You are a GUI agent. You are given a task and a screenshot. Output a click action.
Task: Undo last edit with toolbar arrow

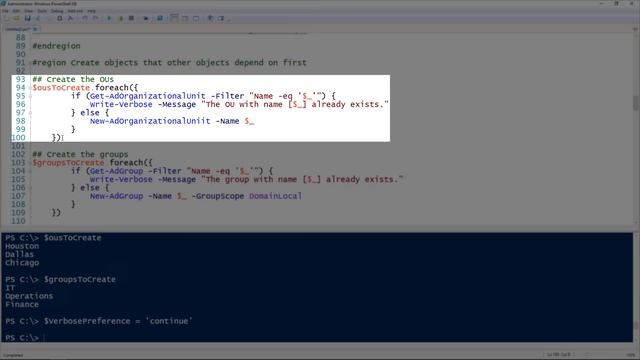point(85,18)
